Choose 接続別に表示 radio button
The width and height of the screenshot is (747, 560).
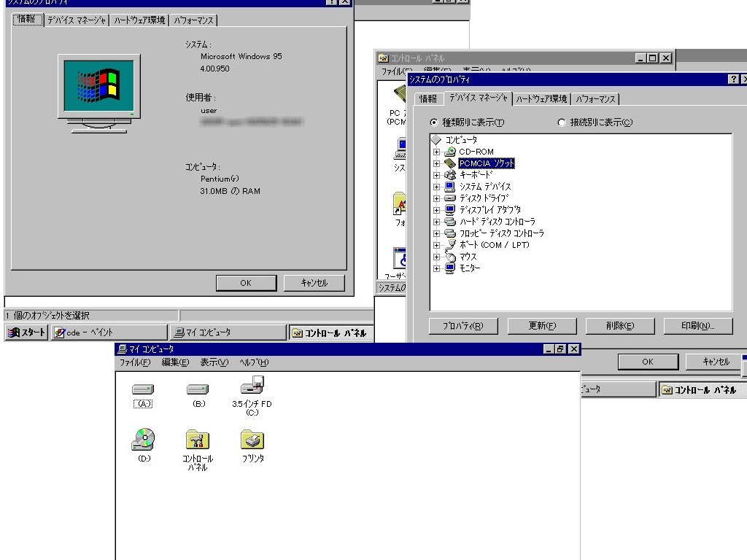(561, 122)
